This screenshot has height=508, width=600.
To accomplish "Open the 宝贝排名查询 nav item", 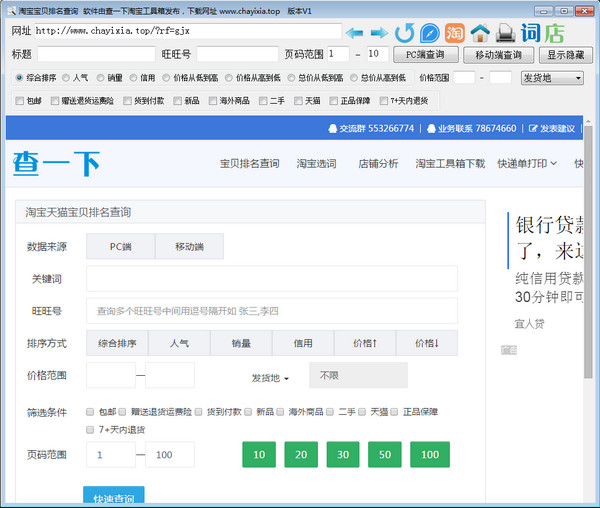I will pyautogui.click(x=249, y=164).
